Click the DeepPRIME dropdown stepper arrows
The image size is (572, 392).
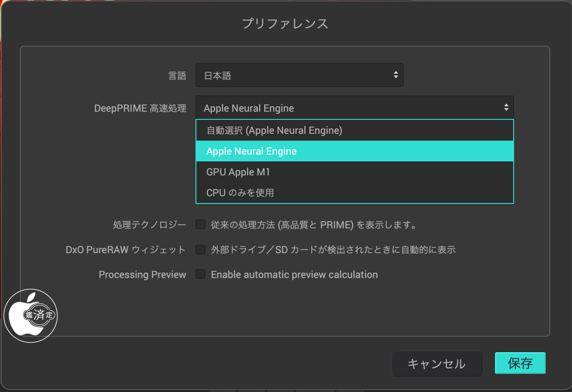[506, 108]
